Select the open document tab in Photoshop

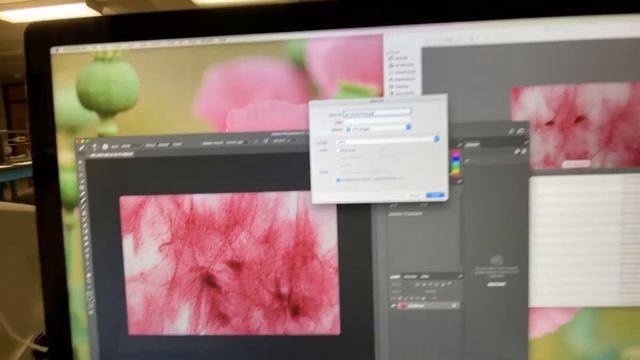(x=111, y=155)
